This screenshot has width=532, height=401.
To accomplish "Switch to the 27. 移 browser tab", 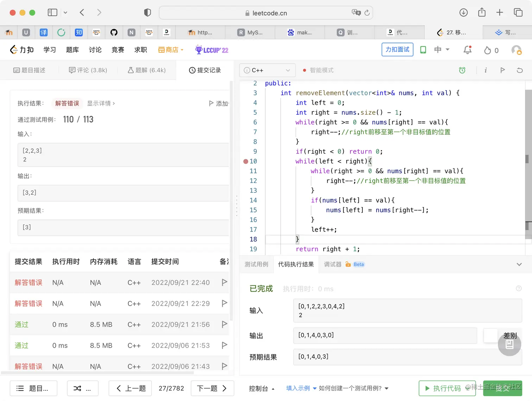I will pyautogui.click(x=454, y=32).
